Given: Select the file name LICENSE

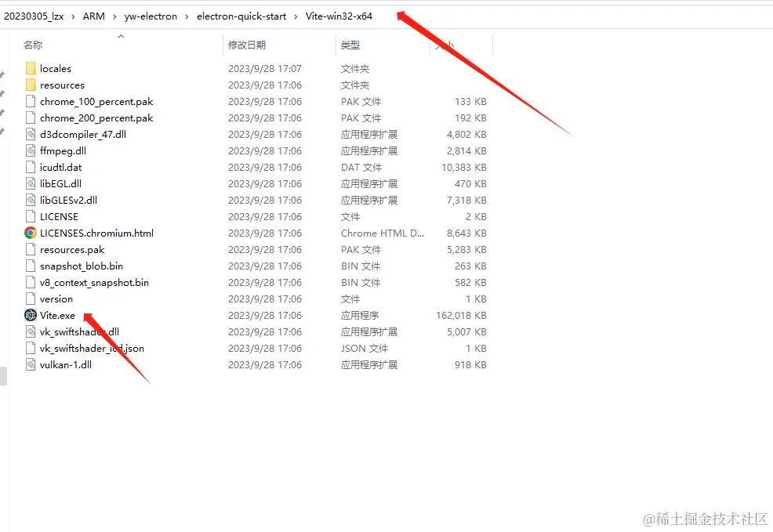Looking at the screenshot, I should point(59,216).
